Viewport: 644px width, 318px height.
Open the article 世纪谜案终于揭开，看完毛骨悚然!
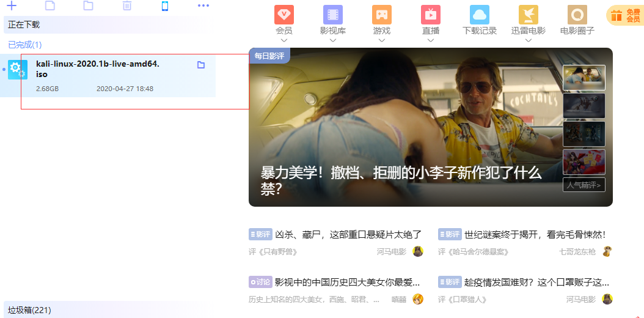tap(535, 235)
